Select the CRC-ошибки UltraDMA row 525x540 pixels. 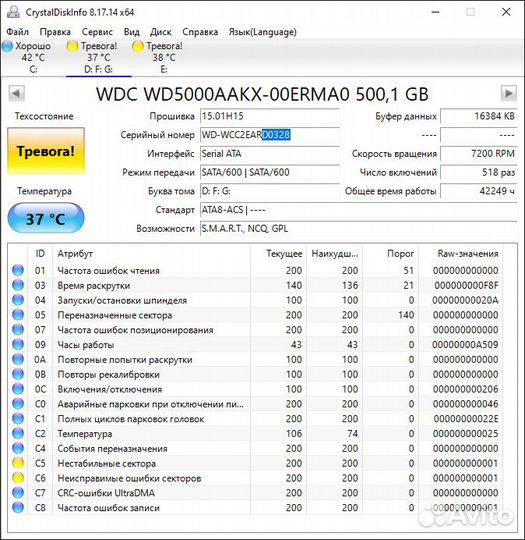click(x=256, y=493)
